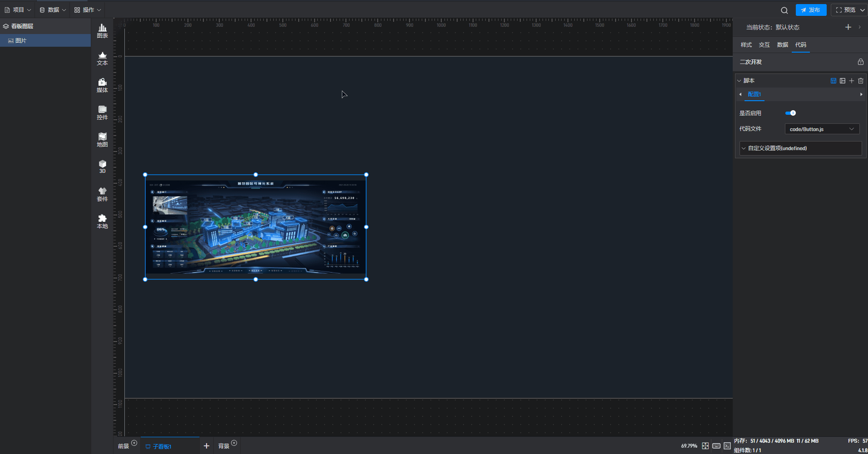The height and width of the screenshot is (454, 868).
Task: Open the 项目 menu
Action: tap(18, 10)
